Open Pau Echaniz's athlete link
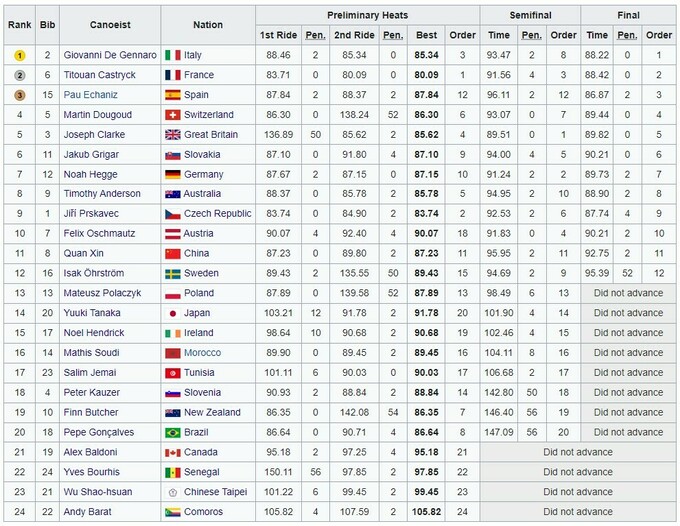Screen dimensions: 680x526 pos(90,95)
